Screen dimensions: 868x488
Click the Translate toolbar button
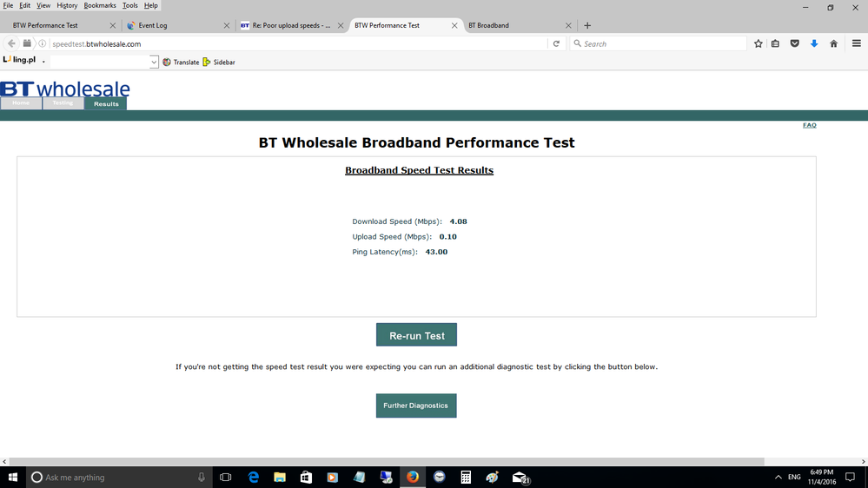click(x=181, y=62)
